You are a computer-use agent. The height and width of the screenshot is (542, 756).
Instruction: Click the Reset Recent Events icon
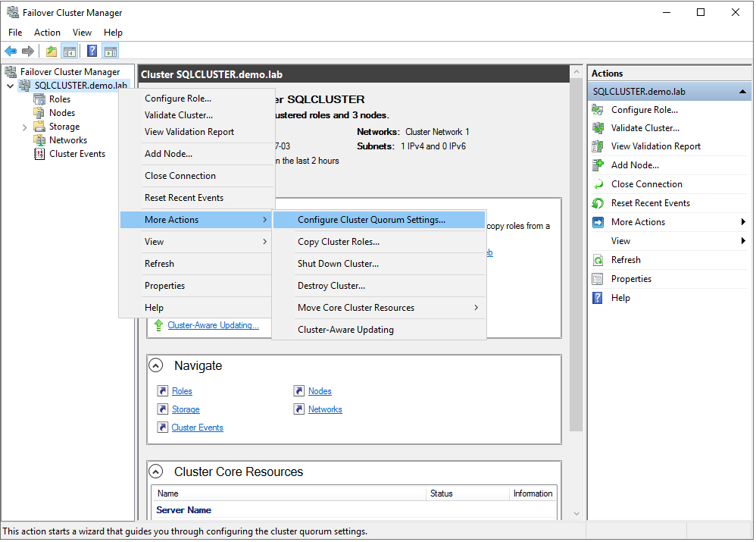pyautogui.click(x=598, y=202)
